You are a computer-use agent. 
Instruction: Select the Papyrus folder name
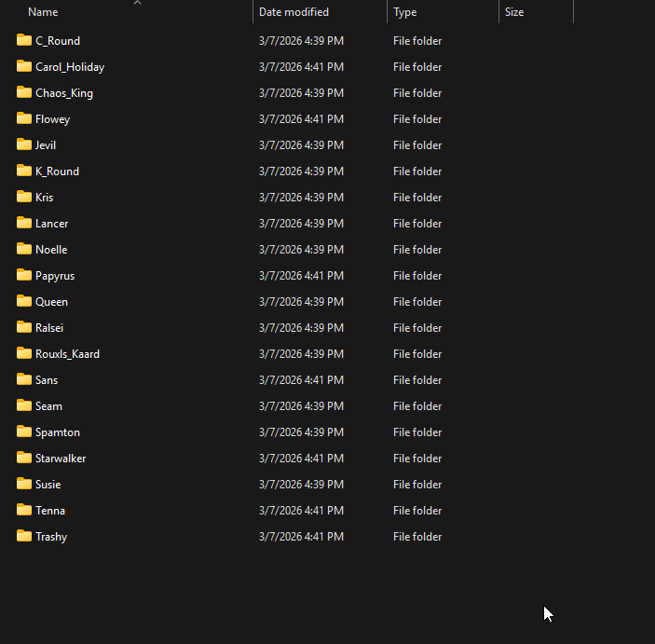coord(55,276)
